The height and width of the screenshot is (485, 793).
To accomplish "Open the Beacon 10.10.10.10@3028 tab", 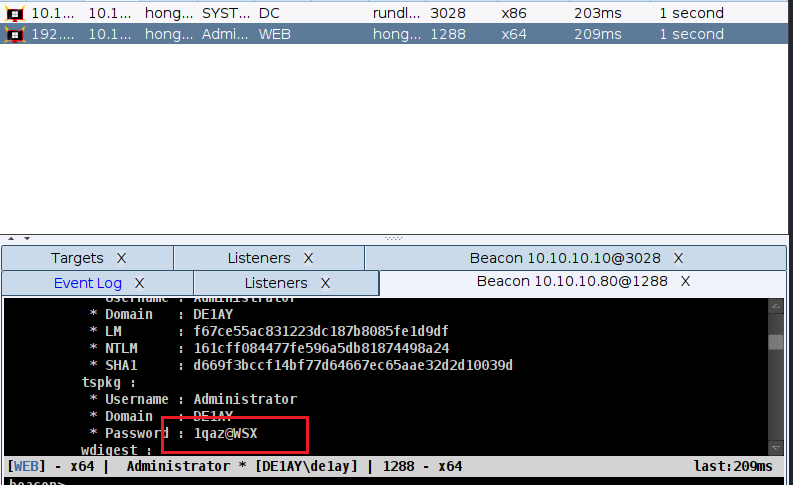I will [565, 258].
